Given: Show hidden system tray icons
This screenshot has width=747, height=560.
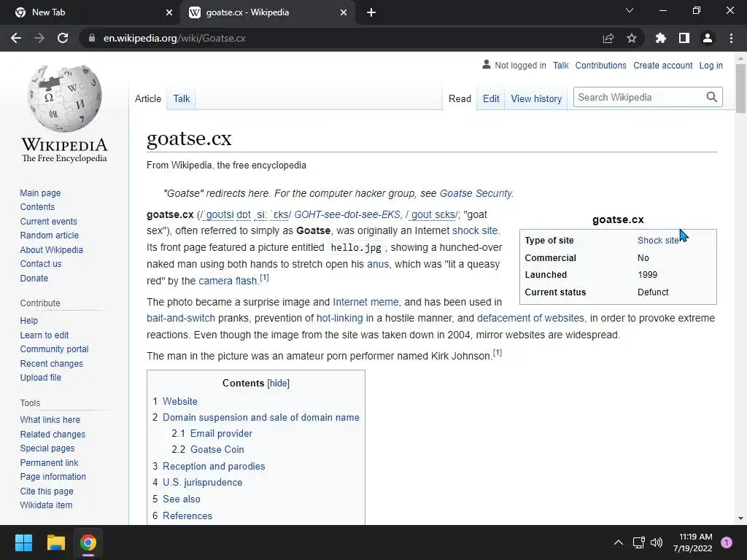Looking at the screenshot, I should pos(619,542).
